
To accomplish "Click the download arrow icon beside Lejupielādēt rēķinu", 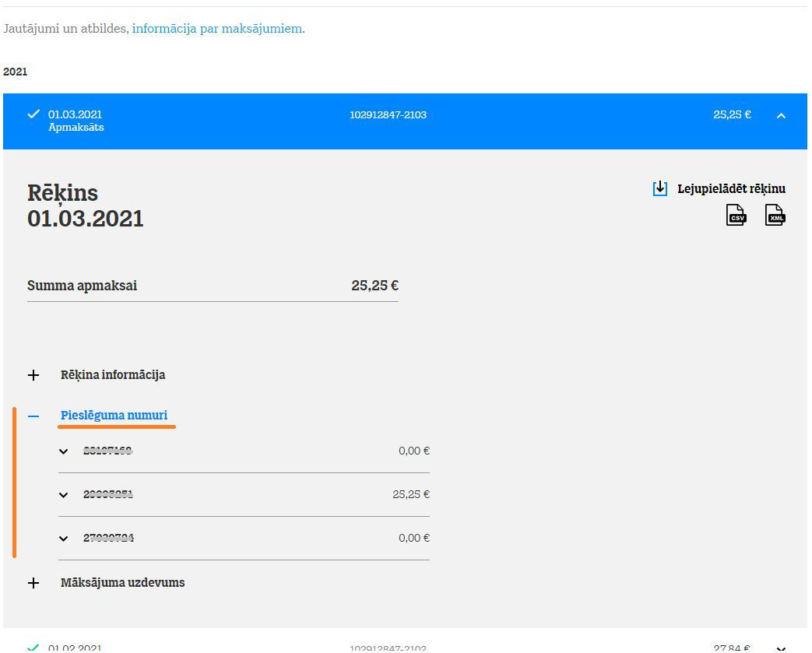I will pos(660,188).
